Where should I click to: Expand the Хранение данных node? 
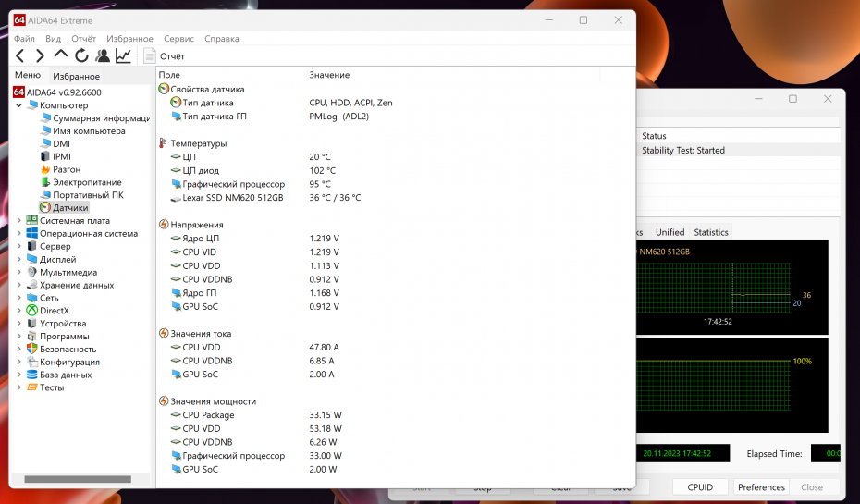tap(19, 286)
